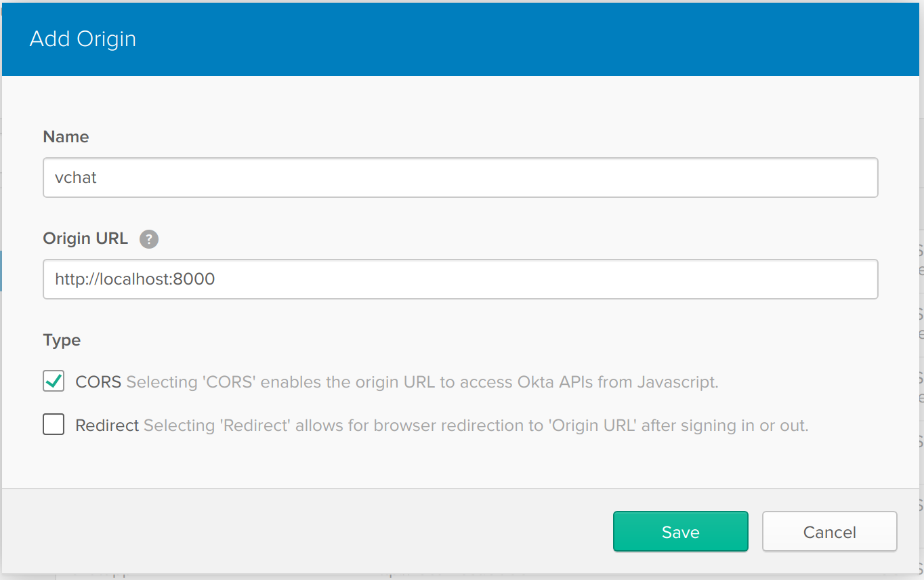Enable the Redirect checkbox

(54, 425)
